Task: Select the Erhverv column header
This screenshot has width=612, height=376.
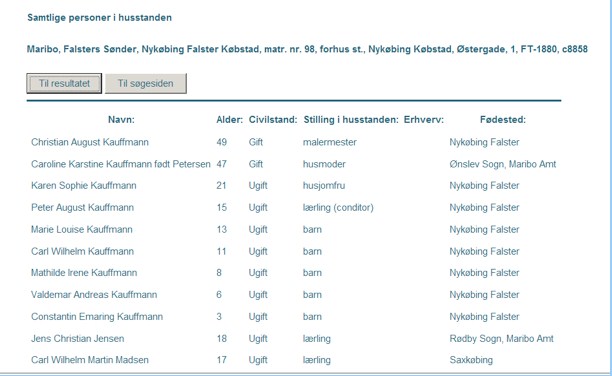Action: click(x=424, y=119)
